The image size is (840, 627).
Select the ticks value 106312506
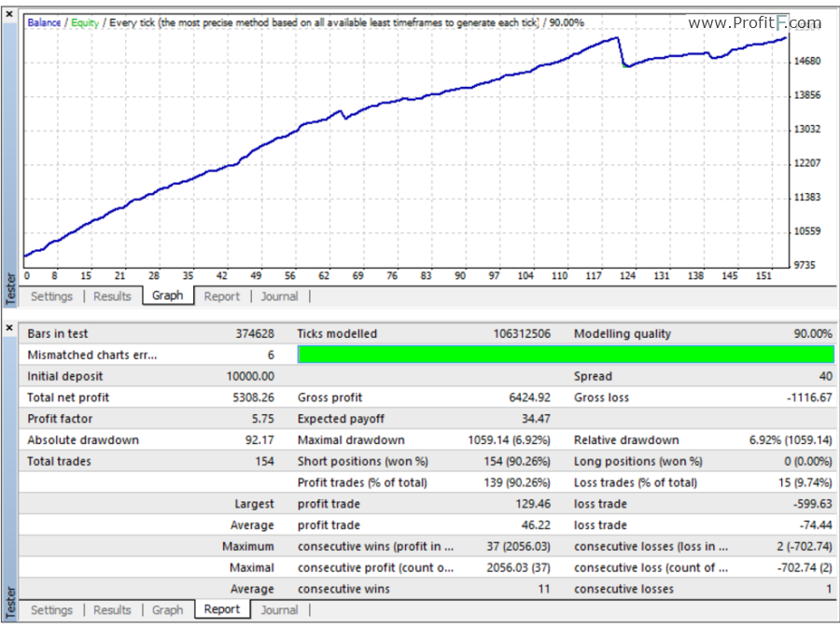tap(522, 334)
